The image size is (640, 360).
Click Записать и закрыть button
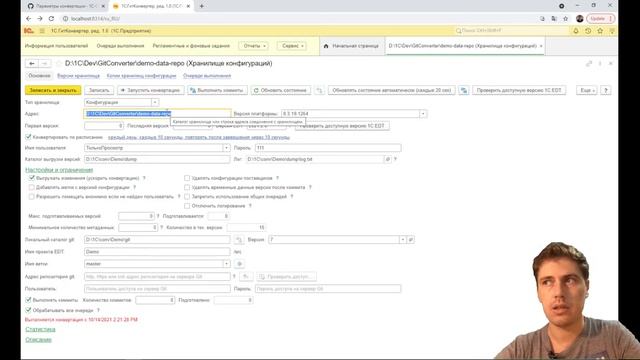point(53,90)
